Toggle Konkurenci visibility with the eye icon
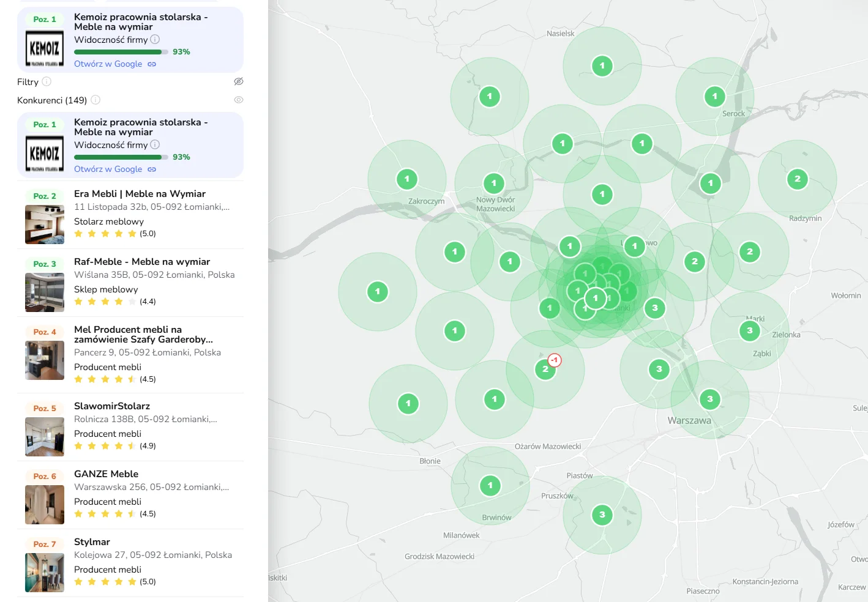This screenshot has width=868, height=602. click(x=239, y=100)
